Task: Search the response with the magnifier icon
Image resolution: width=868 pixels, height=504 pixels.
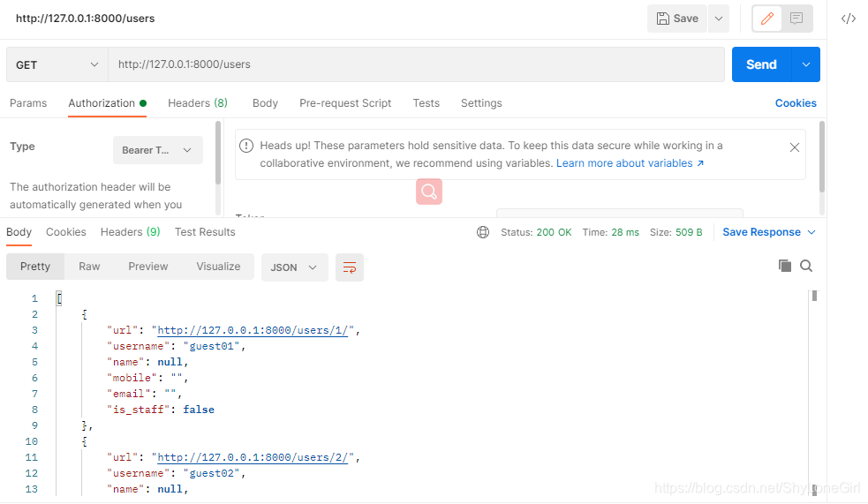Action: click(x=806, y=266)
